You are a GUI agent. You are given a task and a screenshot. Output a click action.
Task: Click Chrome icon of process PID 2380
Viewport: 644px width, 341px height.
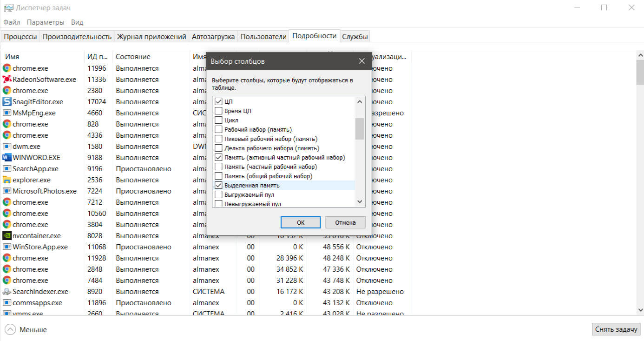(7, 91)
